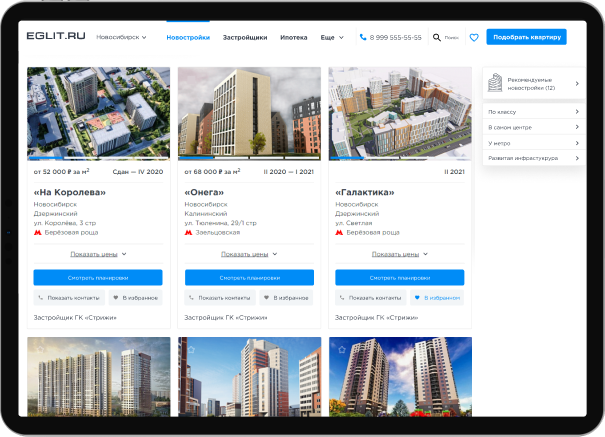Open the Новосибирск city dropdown
Screen dimensions: 605x437
tap(121, 37)
